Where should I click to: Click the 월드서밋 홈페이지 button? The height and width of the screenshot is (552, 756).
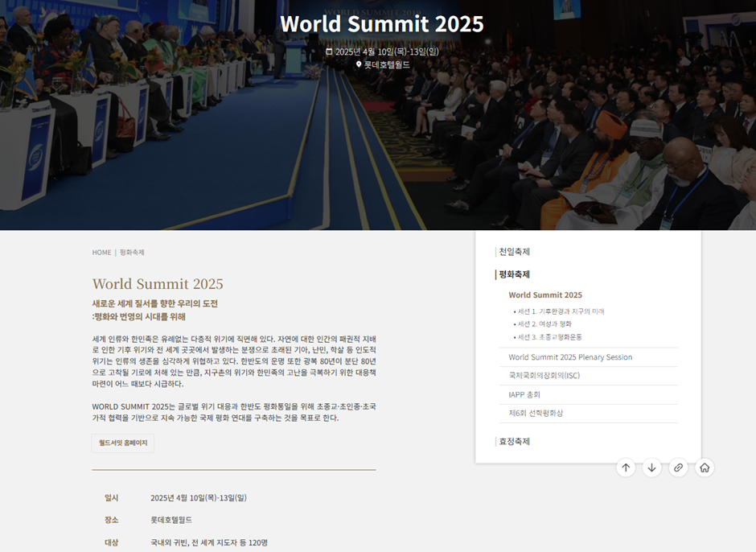(123, 443)
